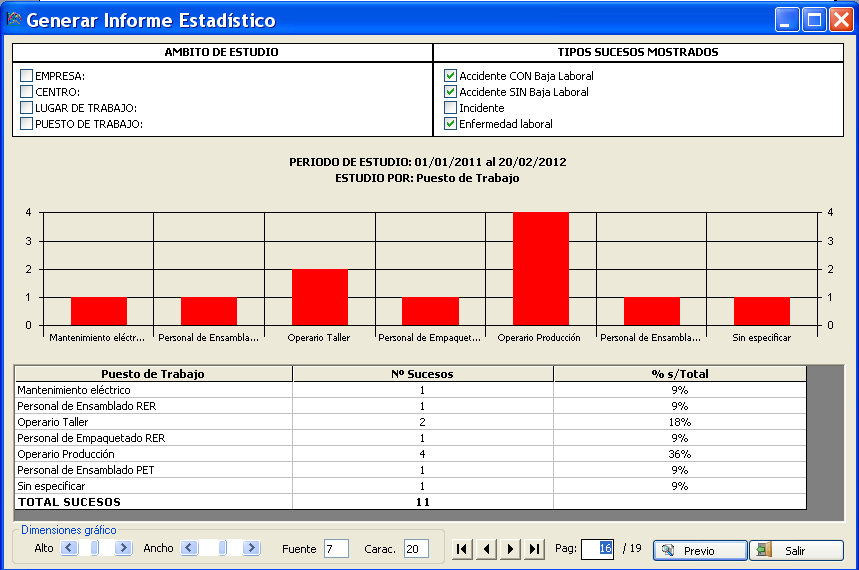The image size is (859, 570).
Task: Enable the EMPRESA checkbox
Action: coord(27,76)
